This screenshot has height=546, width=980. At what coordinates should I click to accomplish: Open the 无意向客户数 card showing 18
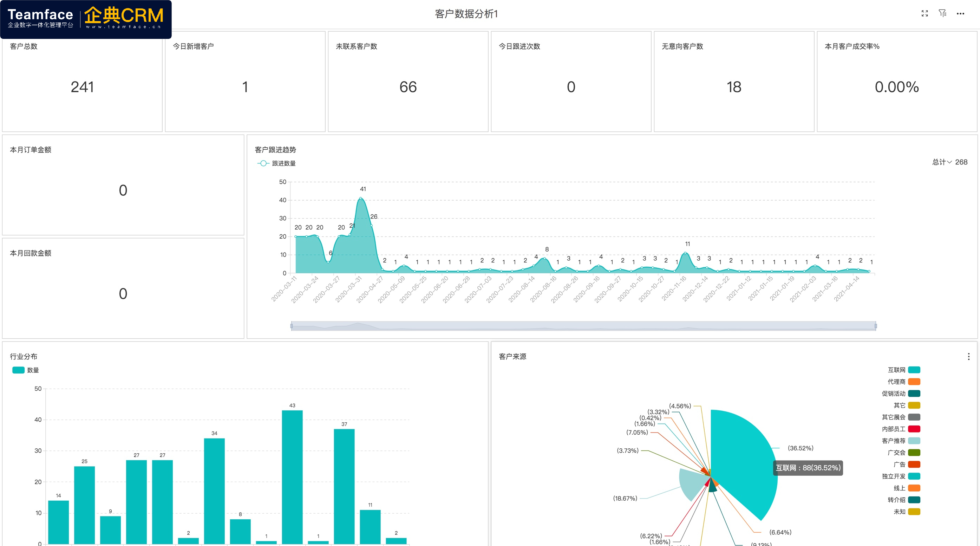point(734,82)
